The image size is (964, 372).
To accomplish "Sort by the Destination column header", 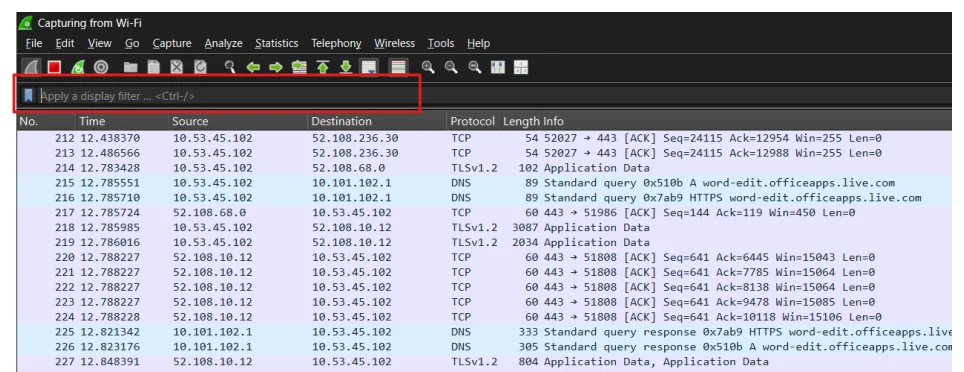I will click(378, 121).
